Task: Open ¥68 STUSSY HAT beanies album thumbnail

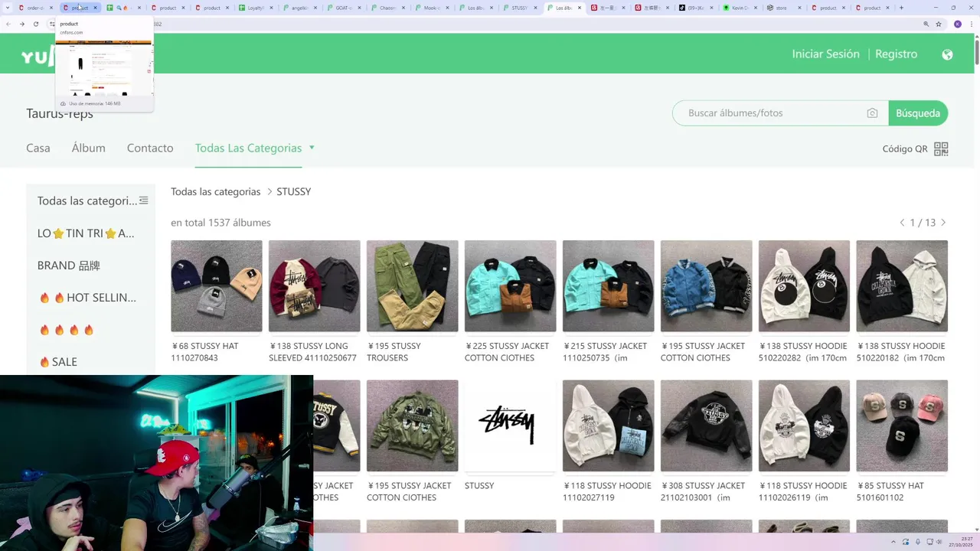Action: click(217, 286)
